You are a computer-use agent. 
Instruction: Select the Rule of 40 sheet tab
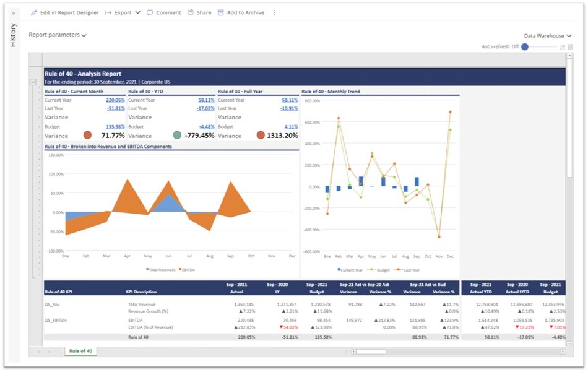click(80, 351)
